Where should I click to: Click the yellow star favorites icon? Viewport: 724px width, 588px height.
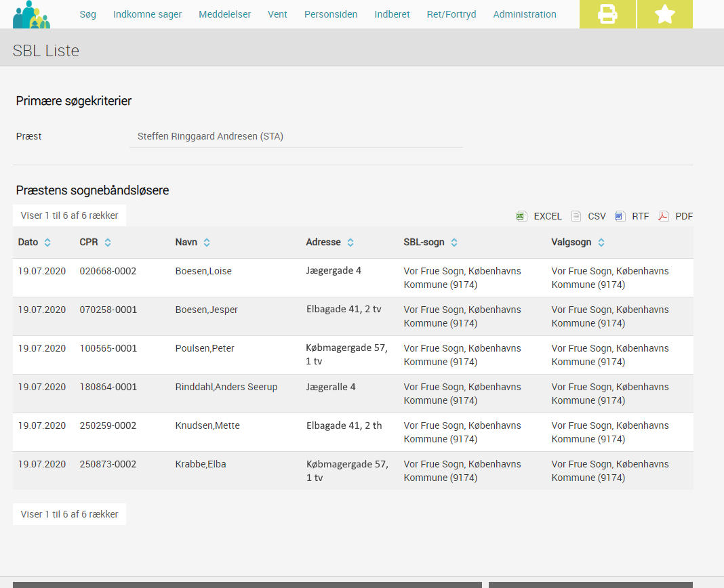pyautogui.click(x=665, y=14)
